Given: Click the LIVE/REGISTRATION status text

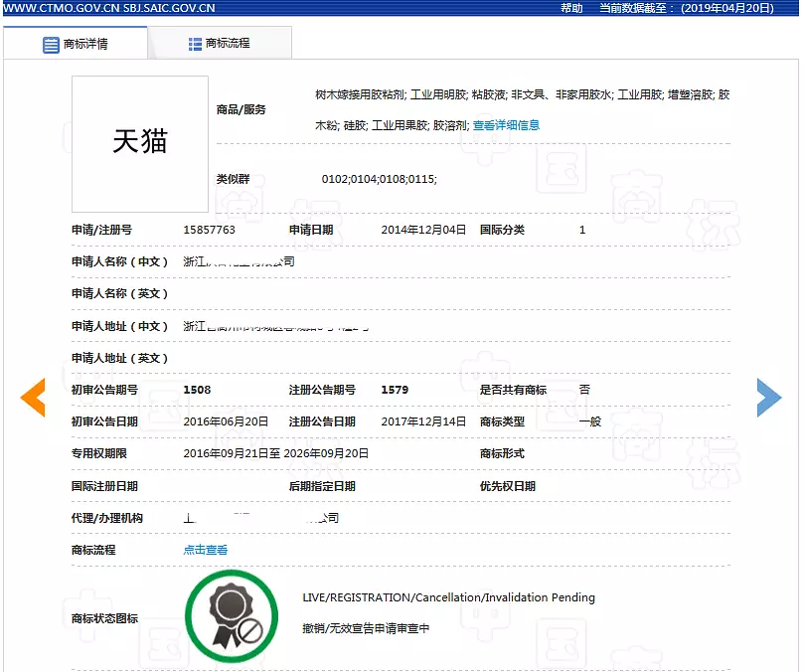Looking at the screenshot, I should 448,597.
